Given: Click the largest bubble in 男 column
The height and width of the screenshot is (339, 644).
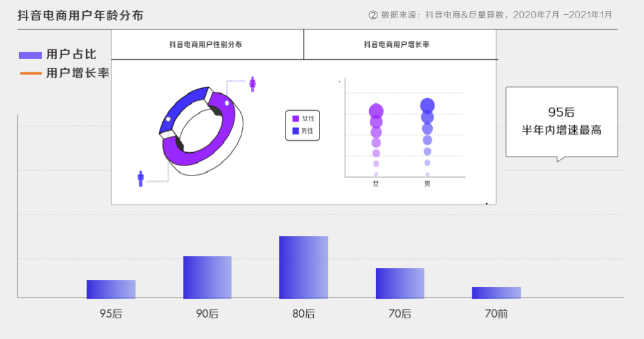Looking at the screenshot, I should (428, 106).
